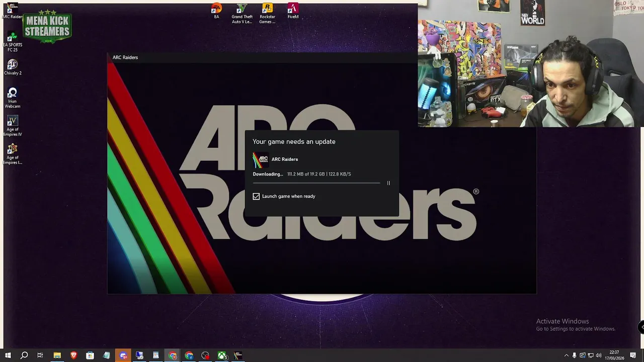Image resolution: width=644 pixels, height=362 pixels.
Task: Switch to ARC Raiders taskbar icon
Action: 238,355
